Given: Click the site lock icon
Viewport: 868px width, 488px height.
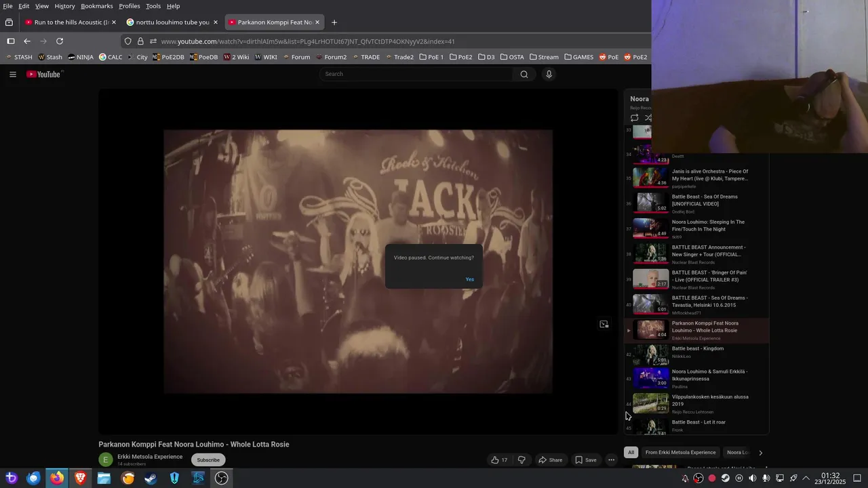Looking at the screenshot, I should 140,41.
